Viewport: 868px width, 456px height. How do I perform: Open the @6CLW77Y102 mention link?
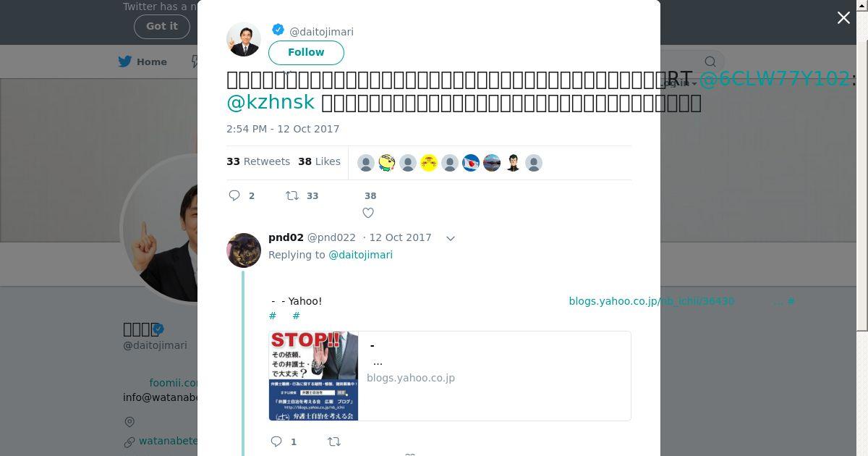pos(775,79)
